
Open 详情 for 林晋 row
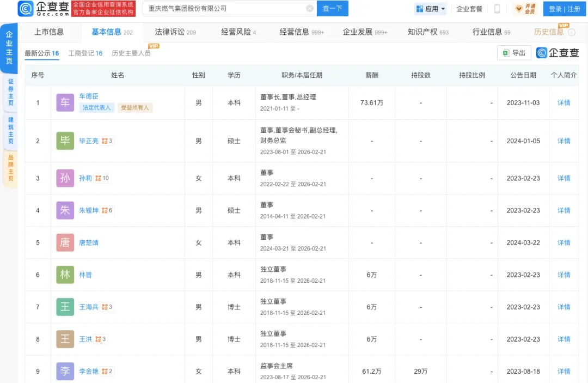[x=563, y=275]
